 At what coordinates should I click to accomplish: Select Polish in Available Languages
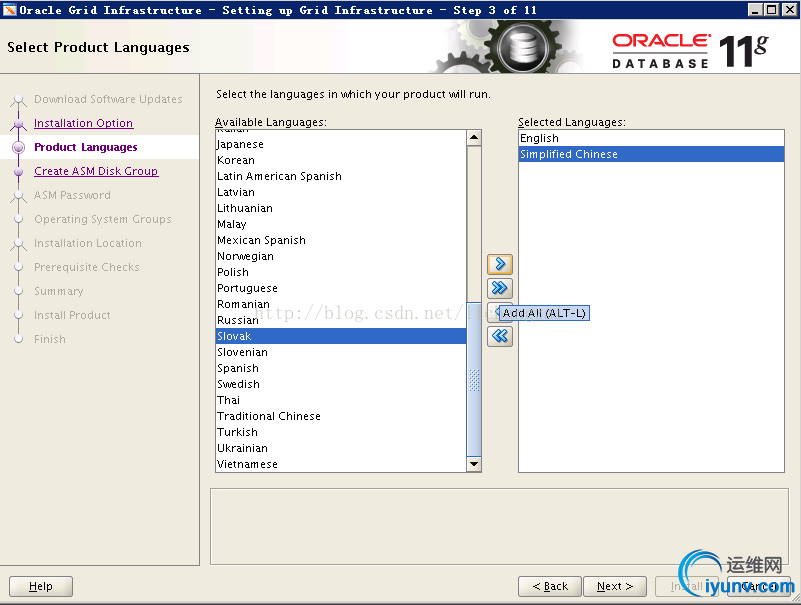(x=341, y=272)
